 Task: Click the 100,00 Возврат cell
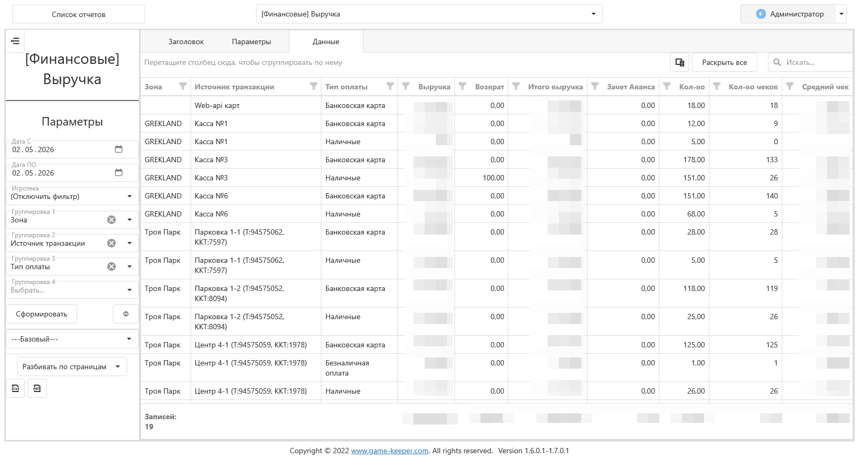click(x=481, y=178)
